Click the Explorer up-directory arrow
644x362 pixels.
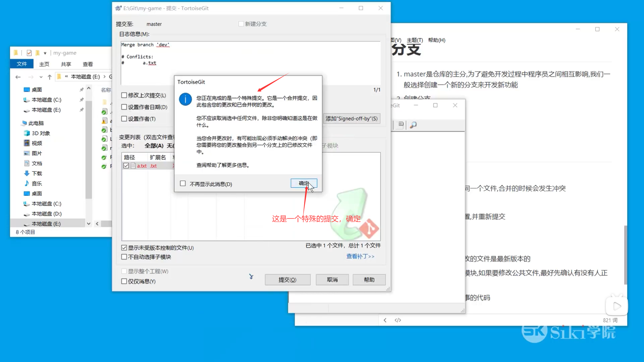[x=50, y=77]
